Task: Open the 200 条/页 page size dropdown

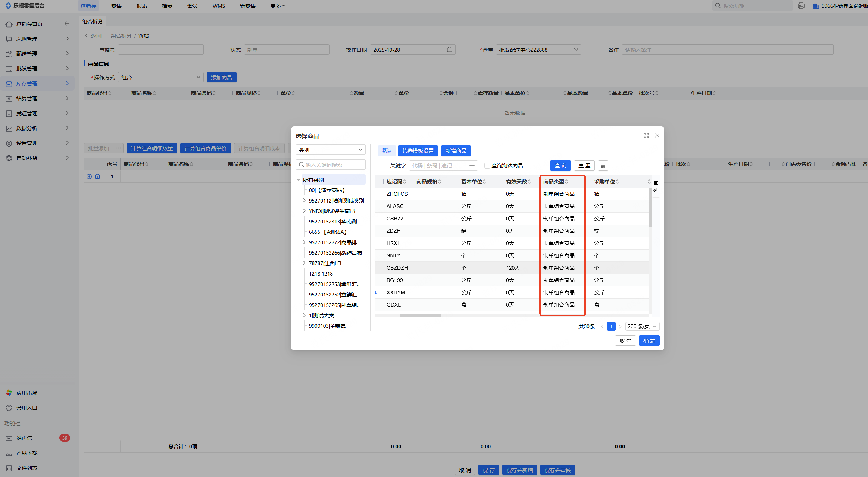Action: pyautogui.click(x=642, y=326)
